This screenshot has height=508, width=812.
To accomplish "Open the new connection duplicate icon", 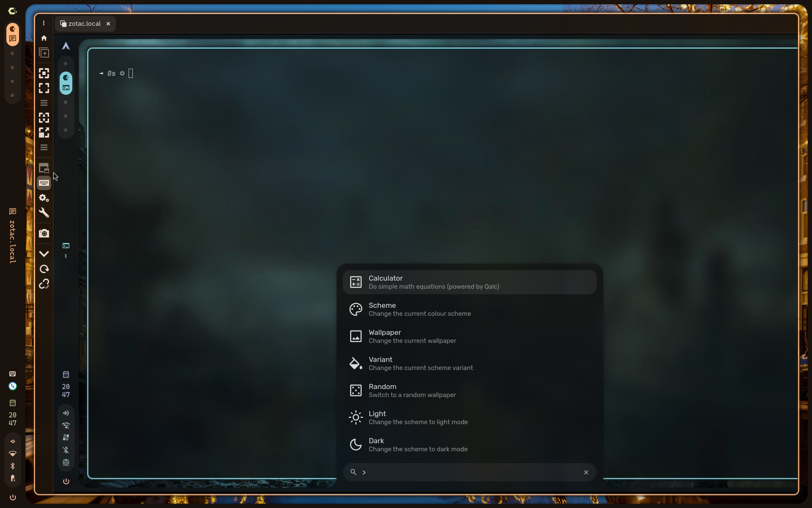I will click(x=44, y=53).
